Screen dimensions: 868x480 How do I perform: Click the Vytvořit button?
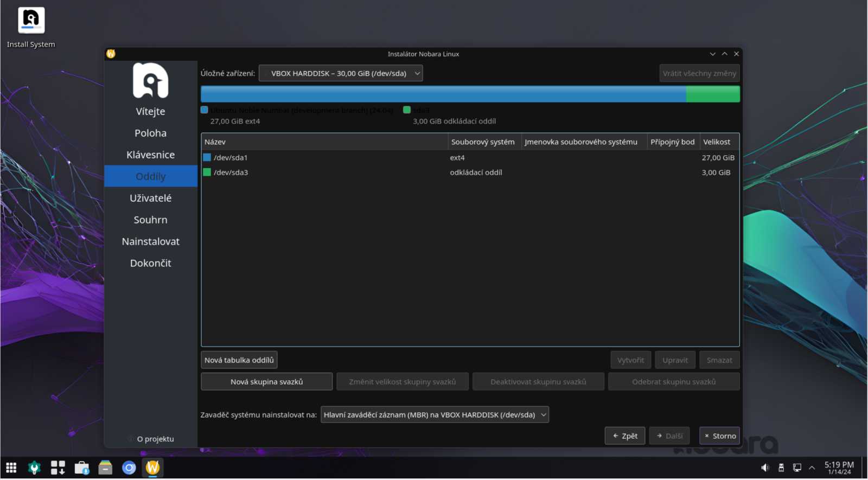(630, 360)
